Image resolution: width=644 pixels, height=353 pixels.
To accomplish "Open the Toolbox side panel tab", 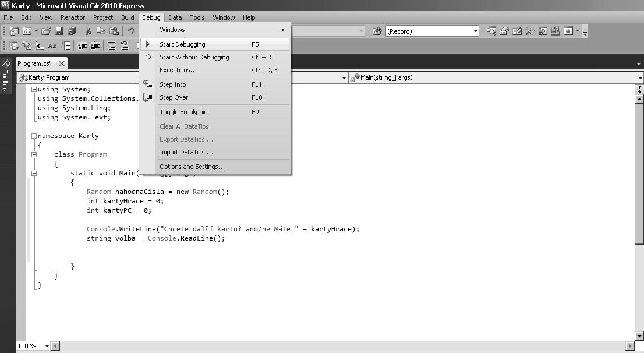I will 5,76.
